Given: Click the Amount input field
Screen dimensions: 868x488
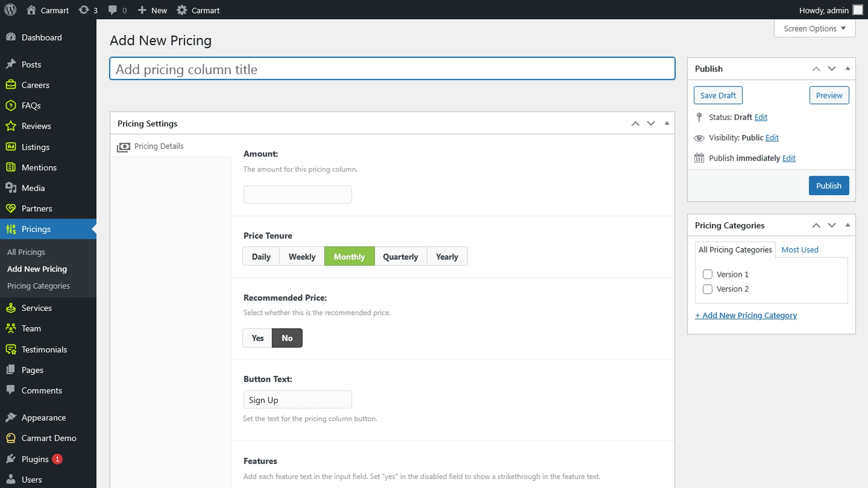Looking at the screenshot, I should tap(297, 195).
